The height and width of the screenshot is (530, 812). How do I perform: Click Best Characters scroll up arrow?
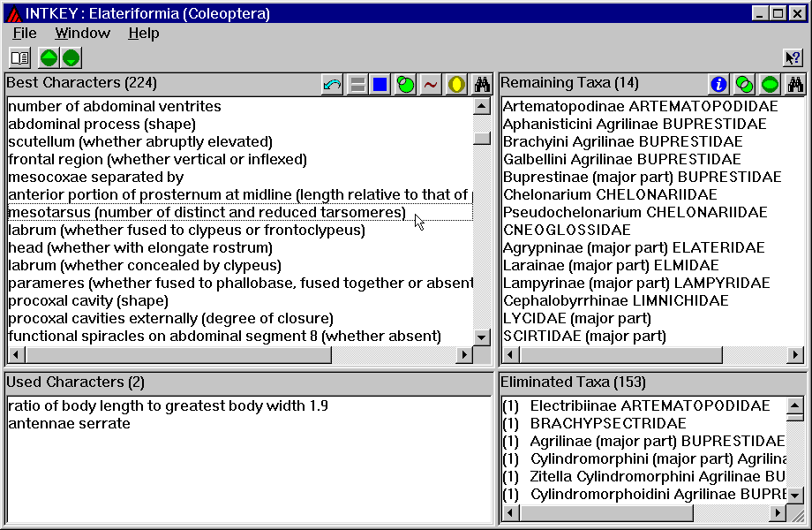click(482, 106)
